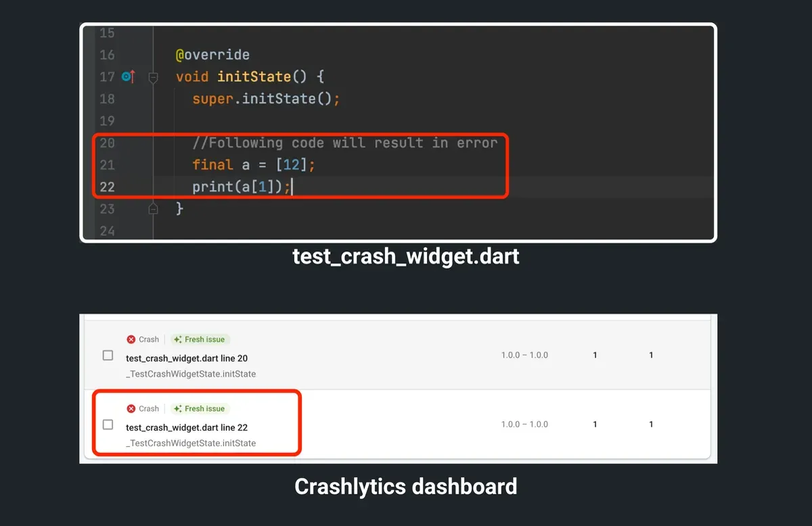This screenshot has height=526, width=812.
Task: Click the 'Fresh issue' text in line 22 row
Action: pyautogui.click(x=204, y=408)
